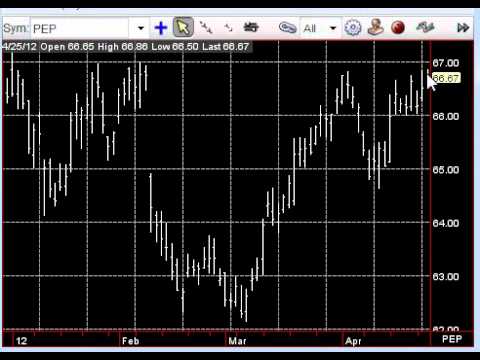Click the chain link icon
The image size is (480, 360).
[x=287, y=28]
